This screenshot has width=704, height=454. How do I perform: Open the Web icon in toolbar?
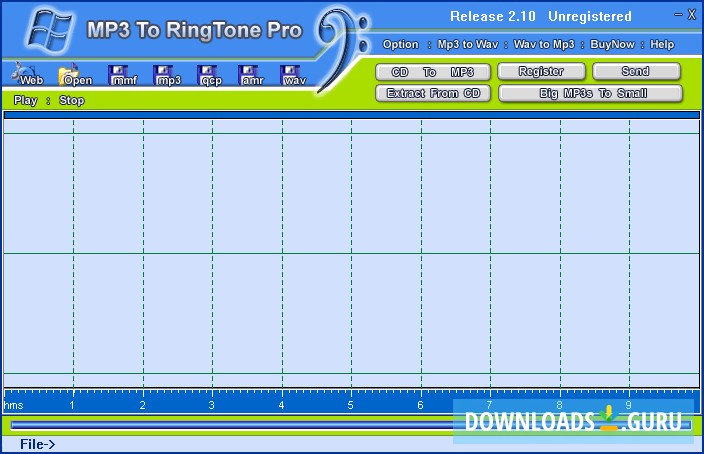pos(28,75)
